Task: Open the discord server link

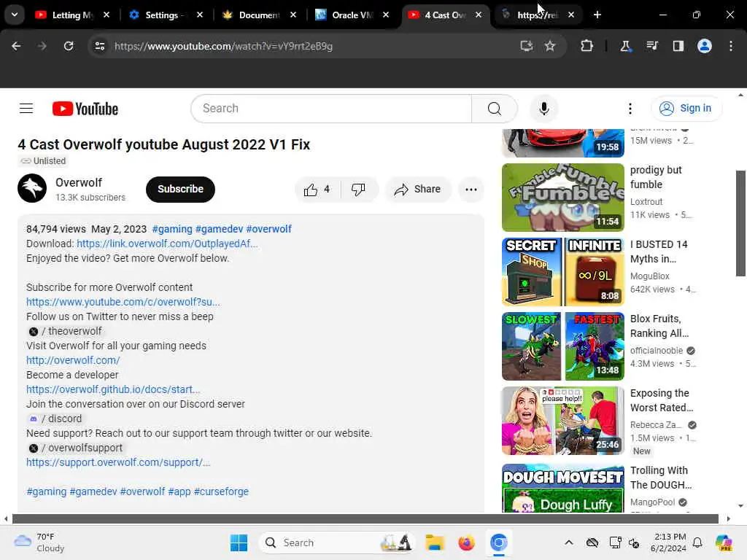Action: 55,419
